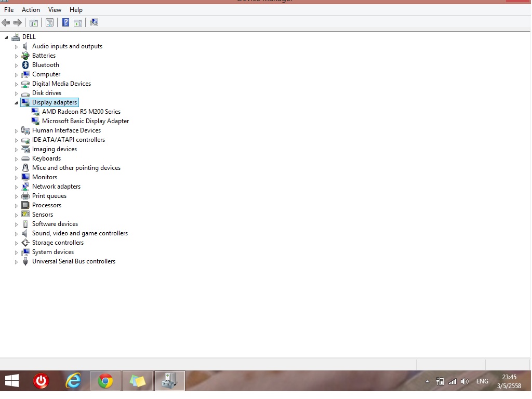Expand the Monitors category arrow

pos(16,178)
